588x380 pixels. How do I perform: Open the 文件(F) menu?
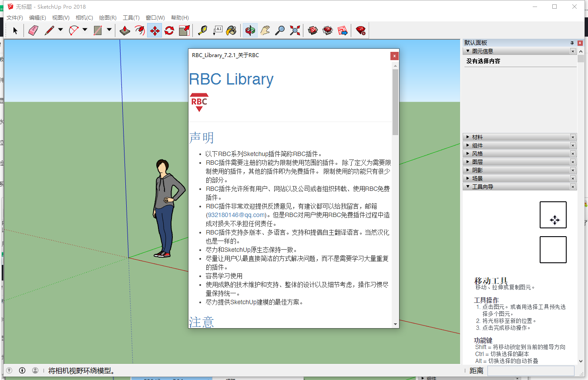pos(15,18)
